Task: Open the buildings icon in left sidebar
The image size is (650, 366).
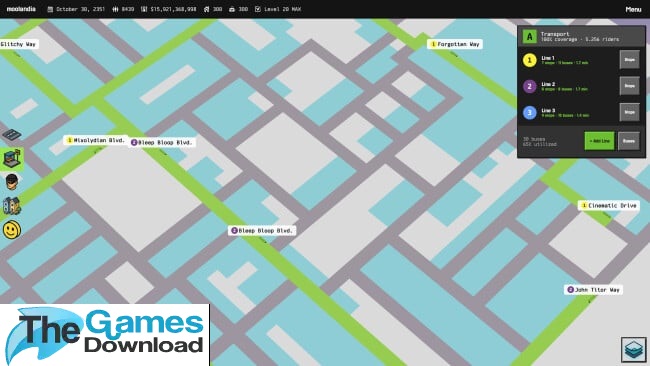Action: pyautogui.click(x=12, y=206)
